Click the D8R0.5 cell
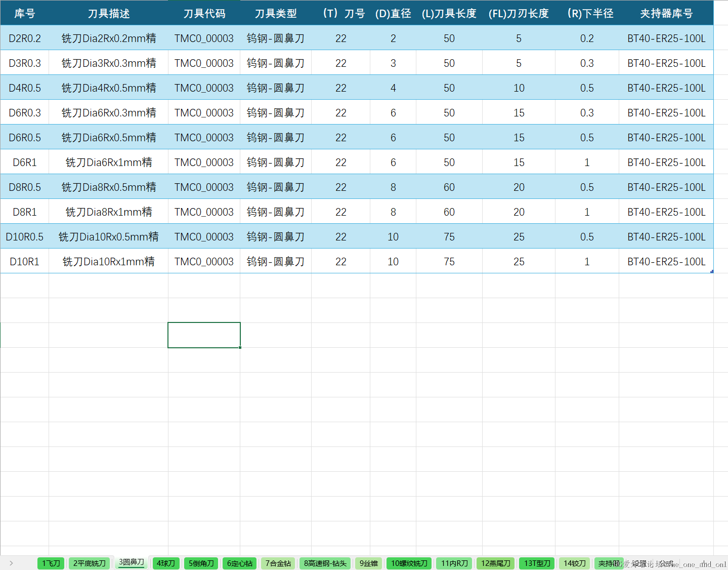The width and height of the screenshot is (728, 570). click(25, 187)
